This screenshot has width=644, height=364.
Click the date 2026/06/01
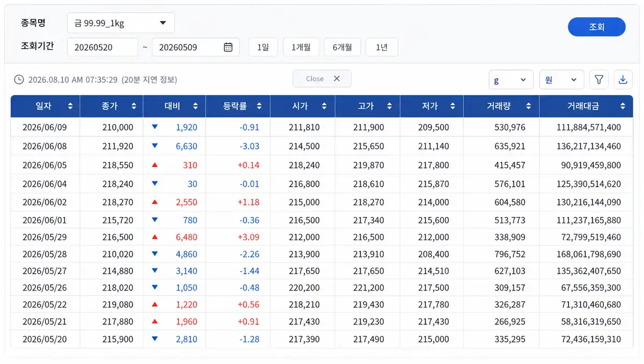click(x=45, y=220)
